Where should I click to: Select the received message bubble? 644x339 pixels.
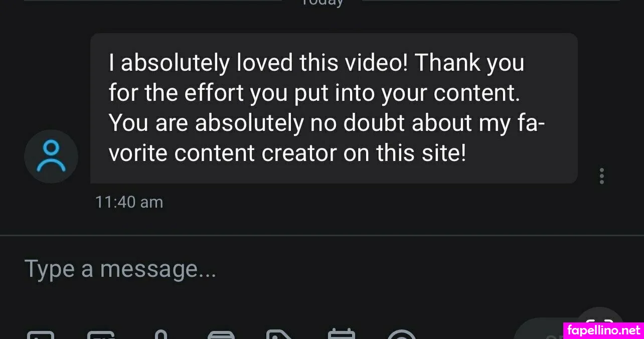point(334,108)
